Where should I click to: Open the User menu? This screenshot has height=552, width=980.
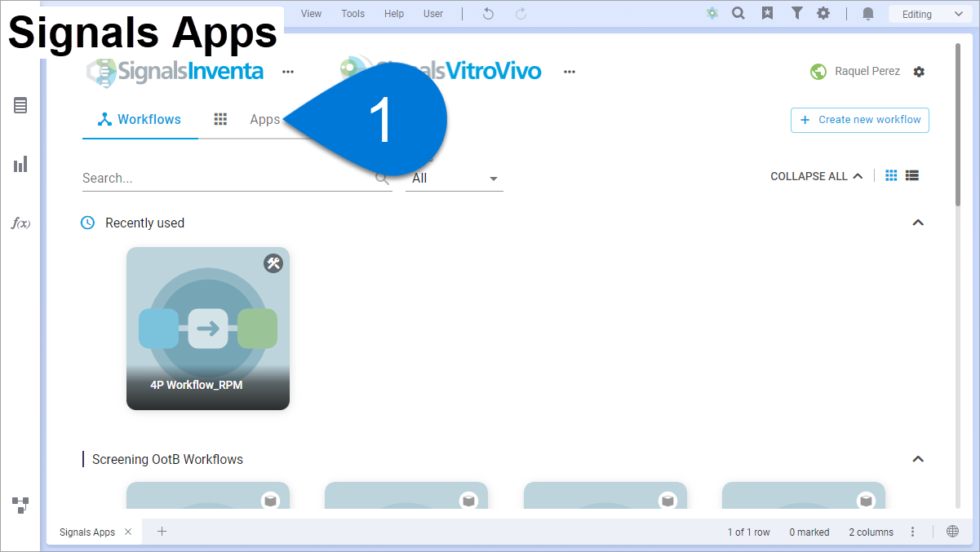click(433, 14)
